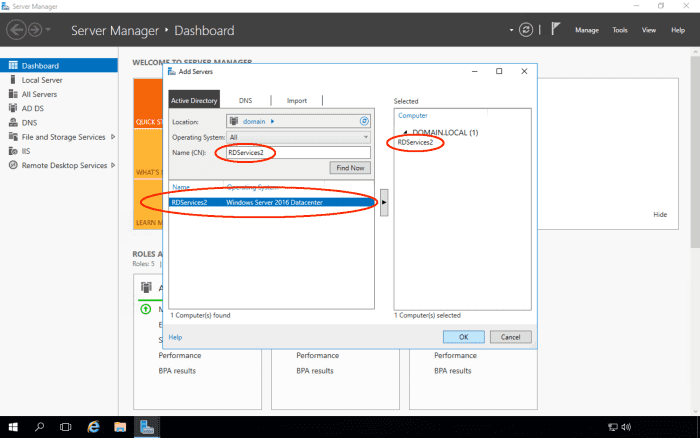
Task: Select All Servers in the sidebar
Action: 39,94
